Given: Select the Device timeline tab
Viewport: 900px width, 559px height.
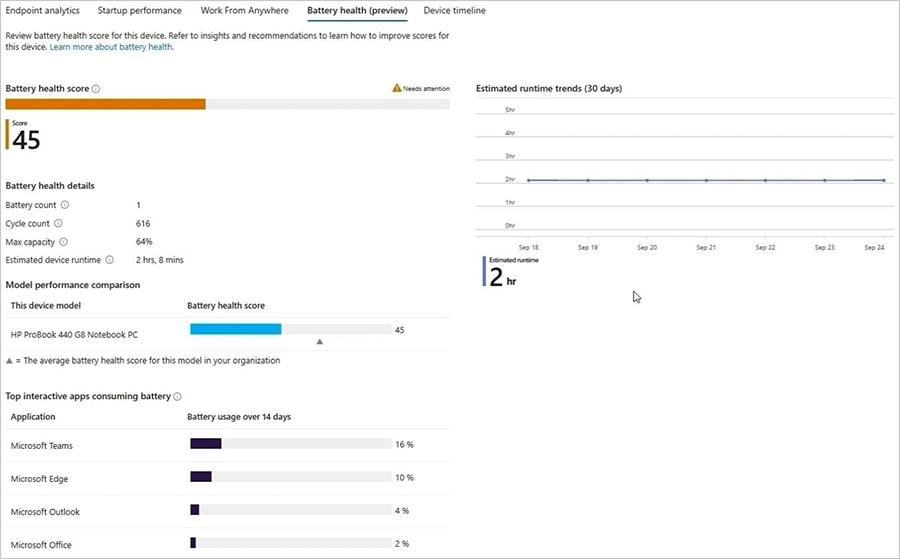Looking at the screenshot, I should point(454,11).
